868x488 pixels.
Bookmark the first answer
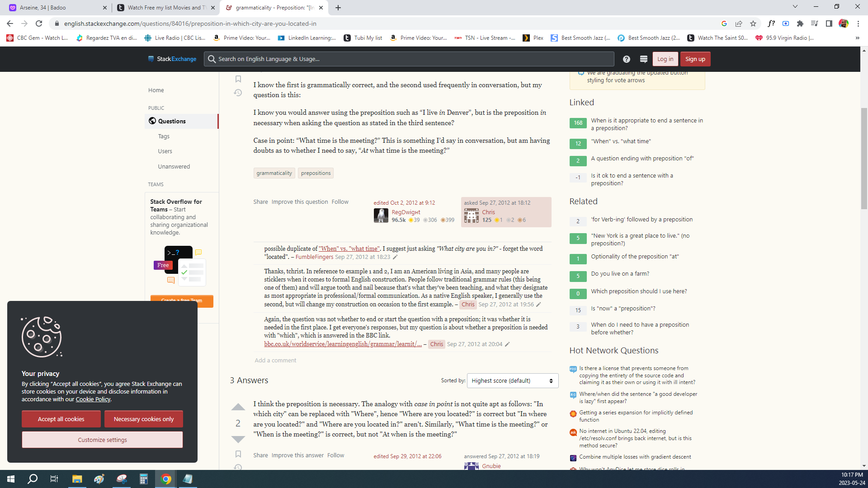click(x=238, y=454)
